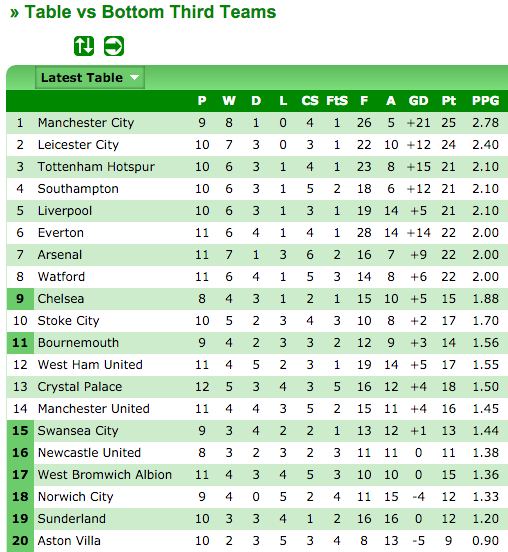Click the CS column header

click(x=310, y=101)
